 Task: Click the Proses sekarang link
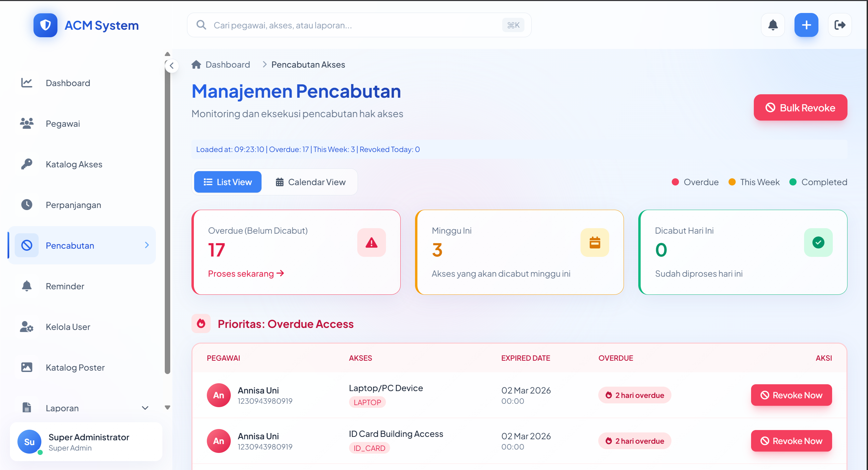pos(246,274)
